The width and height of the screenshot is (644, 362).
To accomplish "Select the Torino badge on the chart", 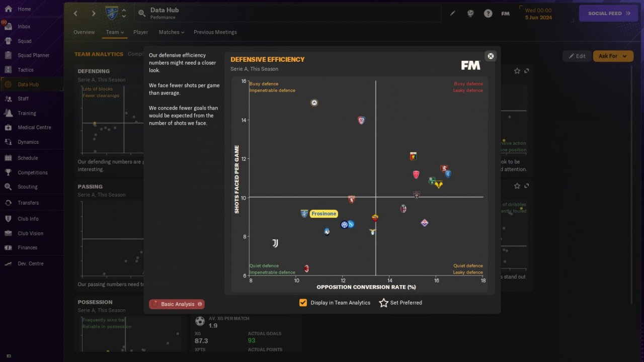I will 352,200.
